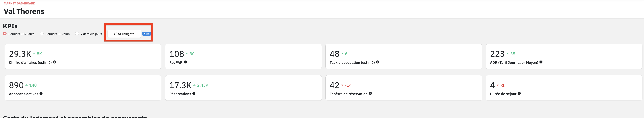Screen dimensions: 644x118
Task: Click the 48 occupancy rate card
Action: click(x=404, y=57)
